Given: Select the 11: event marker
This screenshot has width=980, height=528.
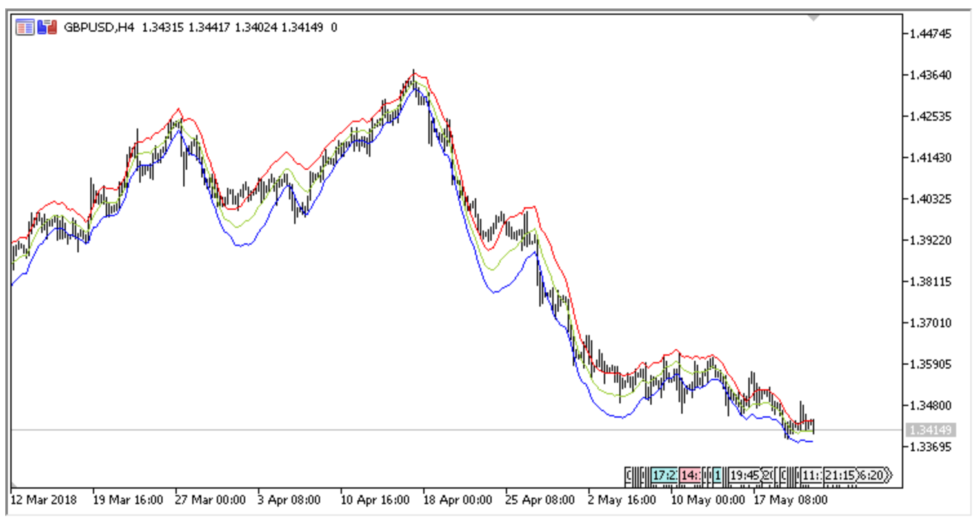Looking at the screenshot, I should (x=812, y=476).
